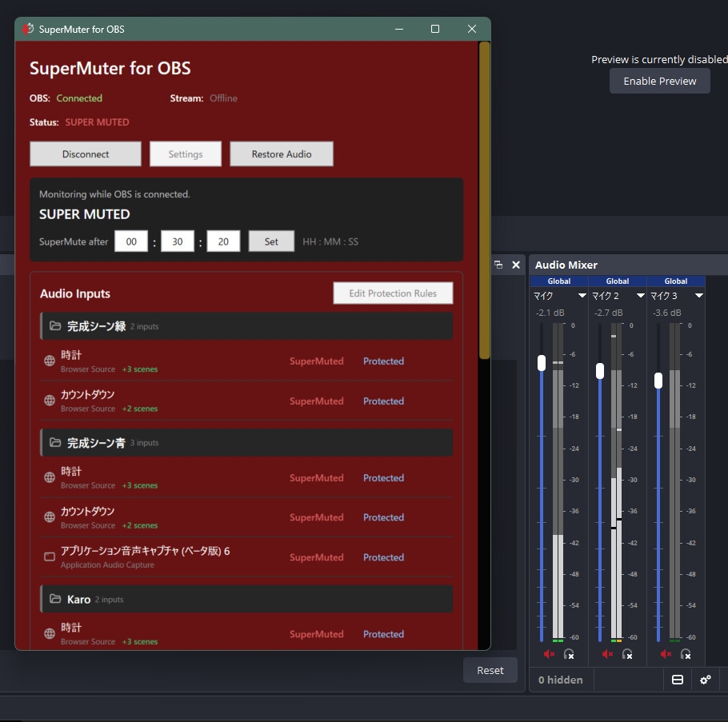This screenshot has height=722, width=728.
Task: Click the Disconnect button
Action: coord(86,154)
